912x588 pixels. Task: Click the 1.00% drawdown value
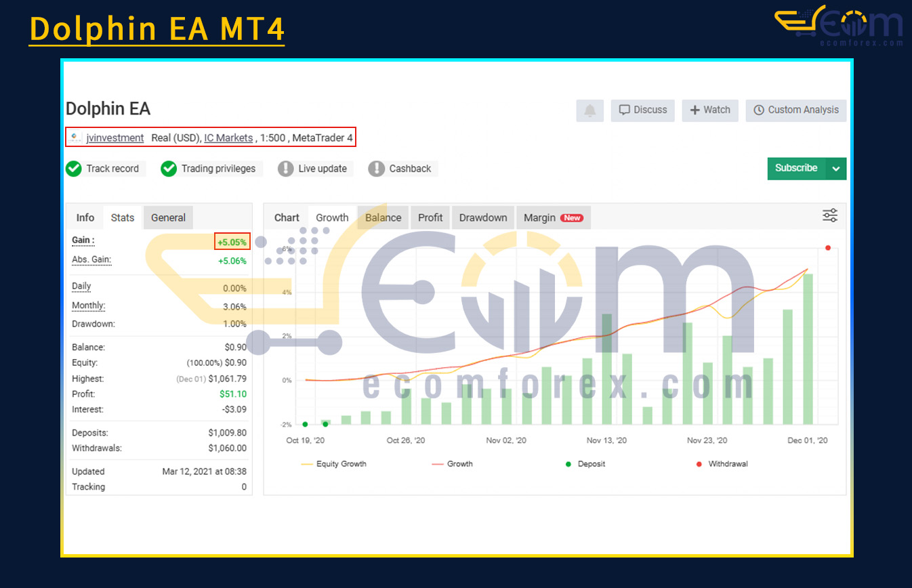(235, 324)
